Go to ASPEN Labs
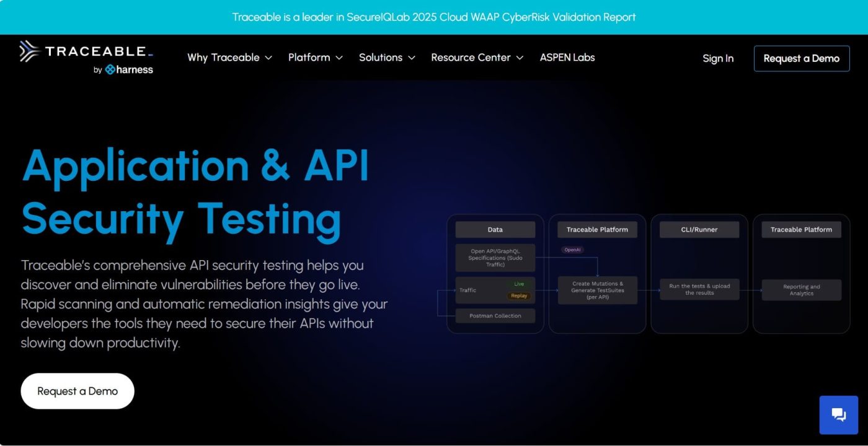 (567, 58)
